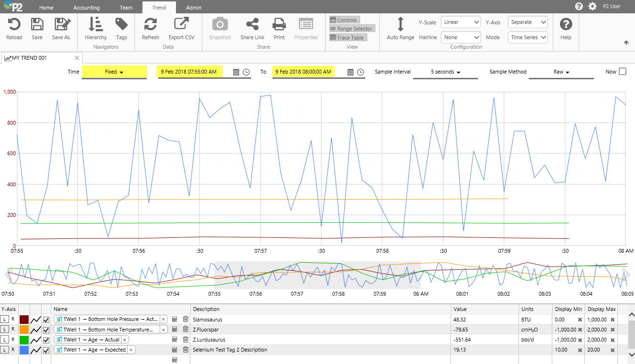Delete the Siamosaurus trace with trash icon
635x364 pixels.
pyautogui.click(x=186, y=319)
